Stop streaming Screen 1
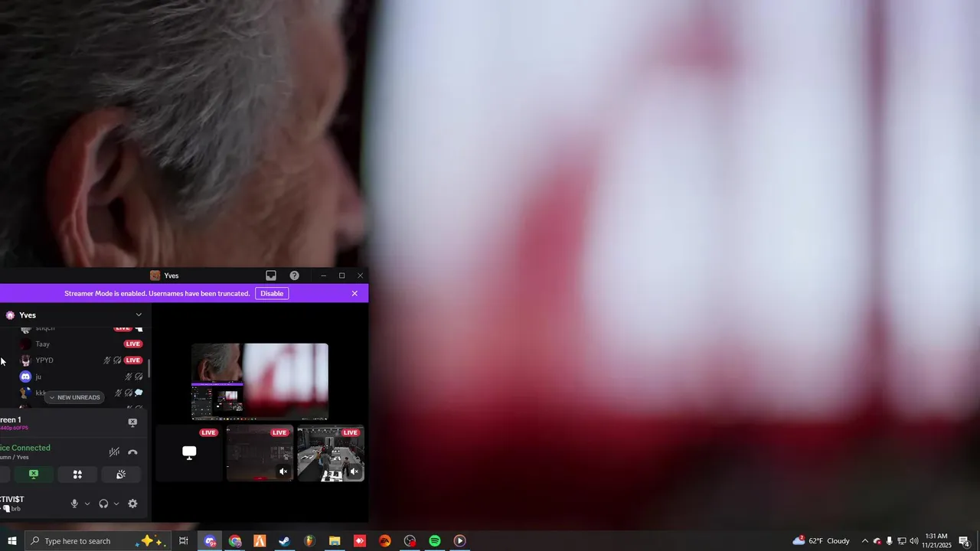The width and height of the screenshot is (980, 551). click(x=132, y=422)
